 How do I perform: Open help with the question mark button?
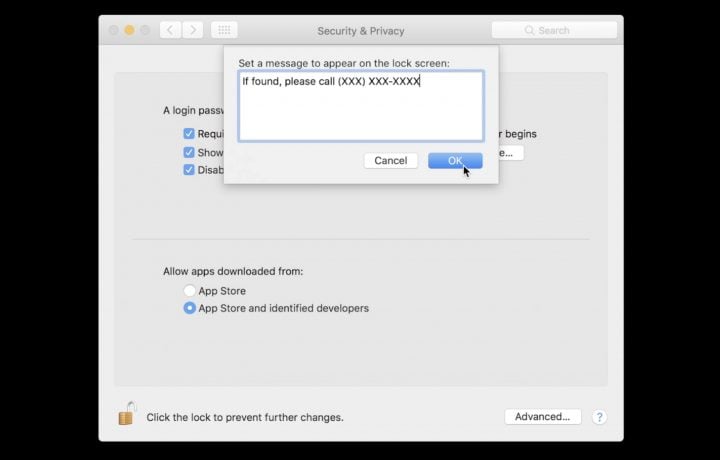[599, 417]
